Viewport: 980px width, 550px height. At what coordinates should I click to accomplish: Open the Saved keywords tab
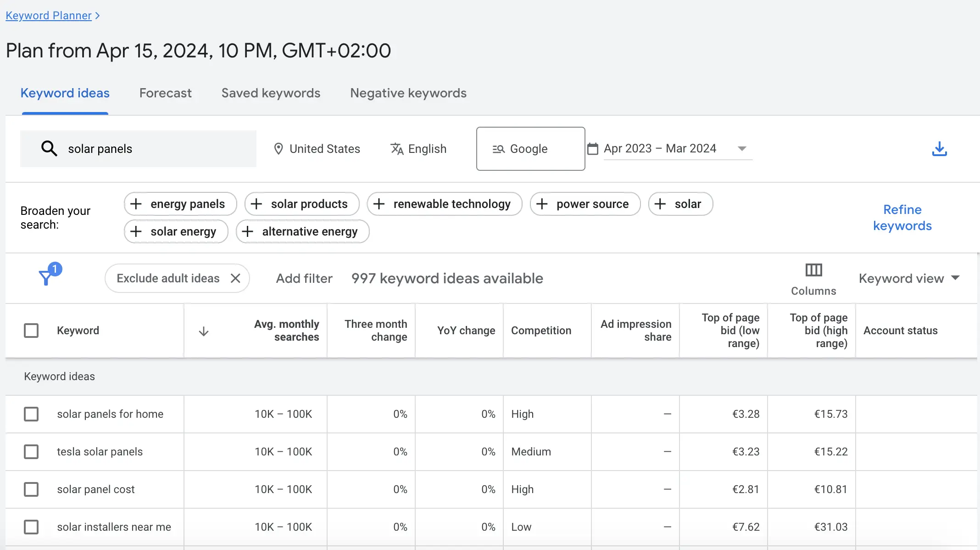[271, 93]
